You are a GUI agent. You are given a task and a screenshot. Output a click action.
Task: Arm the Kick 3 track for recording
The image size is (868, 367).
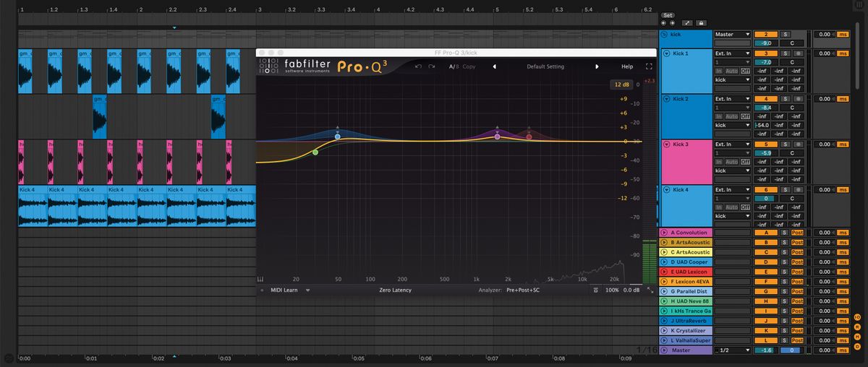797,144
